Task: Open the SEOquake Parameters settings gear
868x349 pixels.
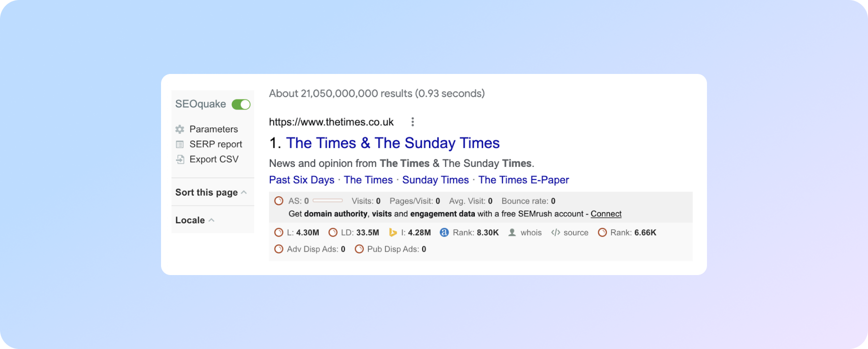Action: click(x=179, y=129)
